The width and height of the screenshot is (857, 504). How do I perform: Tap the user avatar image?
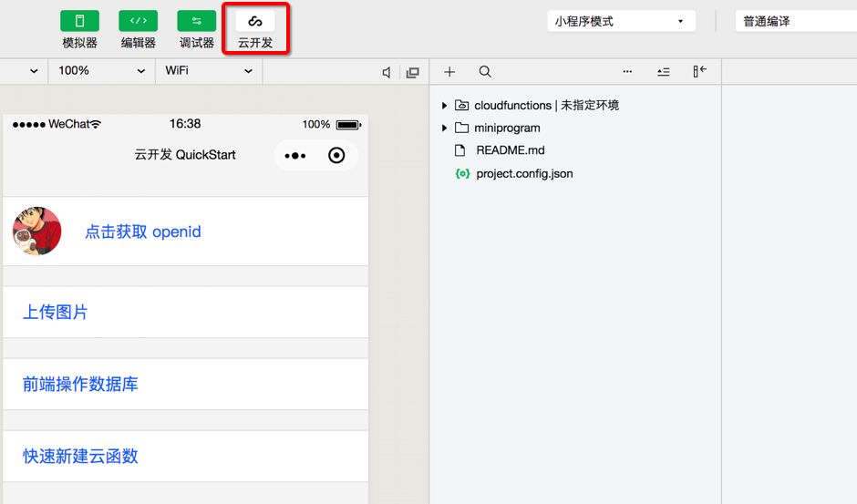37,231
